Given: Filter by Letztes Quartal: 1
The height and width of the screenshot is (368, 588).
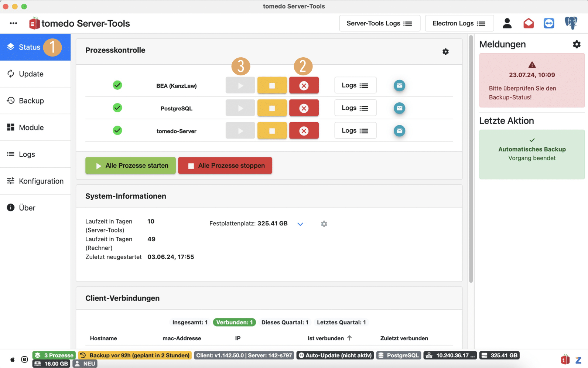Looking at the screenshot, I should tap(341, 322).
